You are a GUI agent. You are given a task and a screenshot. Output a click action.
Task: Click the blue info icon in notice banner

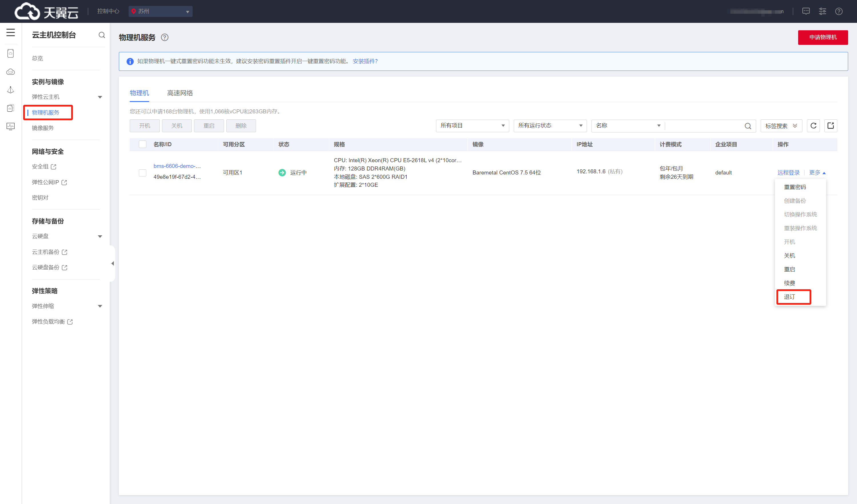[130, 61]
